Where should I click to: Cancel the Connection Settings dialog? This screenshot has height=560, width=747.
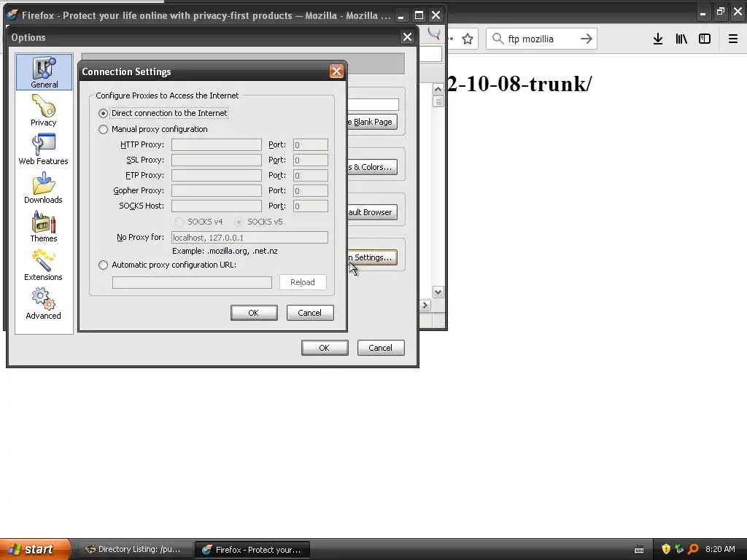click(x=310, y=313)
